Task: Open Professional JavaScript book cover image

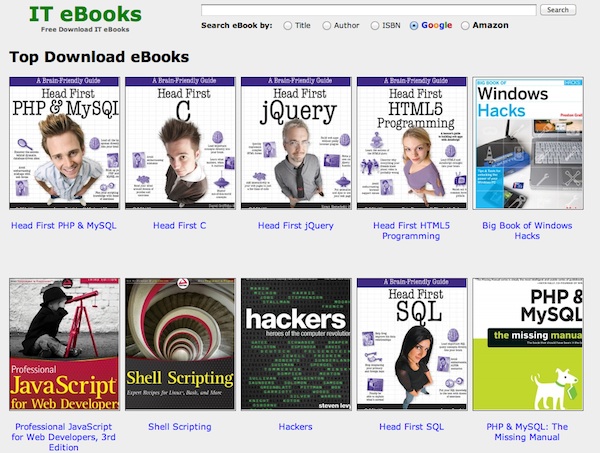Action: (64, 344)
